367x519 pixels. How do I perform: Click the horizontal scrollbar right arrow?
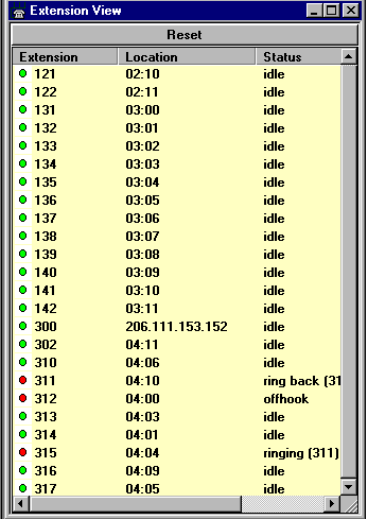click(332, 504)
